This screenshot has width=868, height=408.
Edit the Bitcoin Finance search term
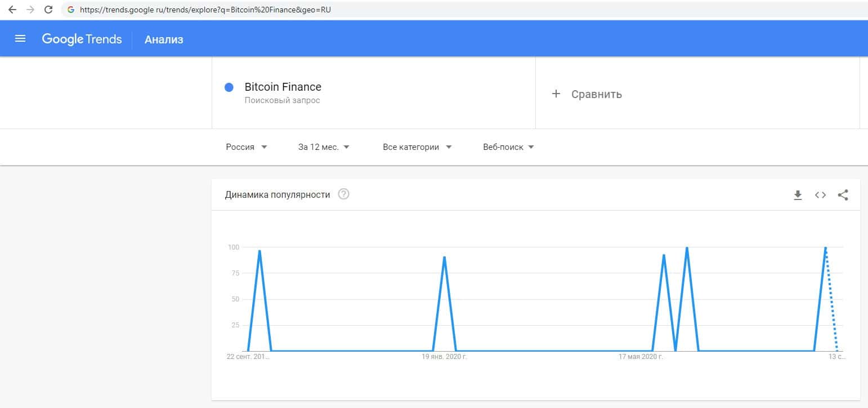tap(283, 87)
